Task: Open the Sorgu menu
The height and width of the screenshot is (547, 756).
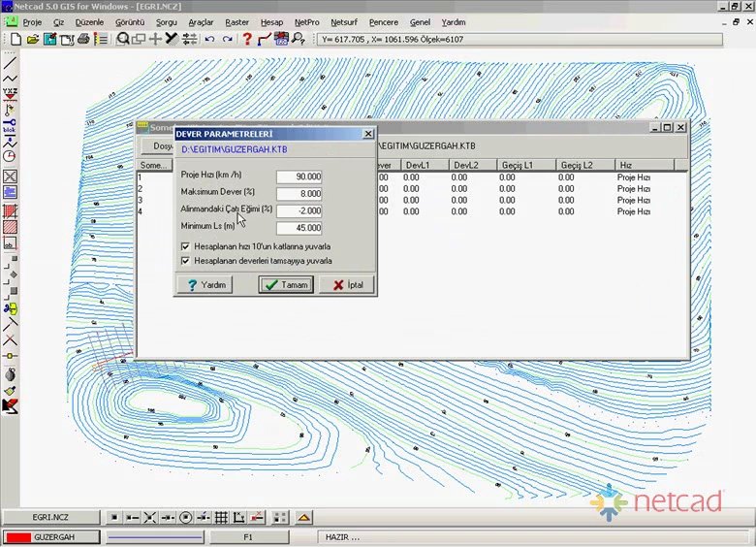Action: (167, 22)
